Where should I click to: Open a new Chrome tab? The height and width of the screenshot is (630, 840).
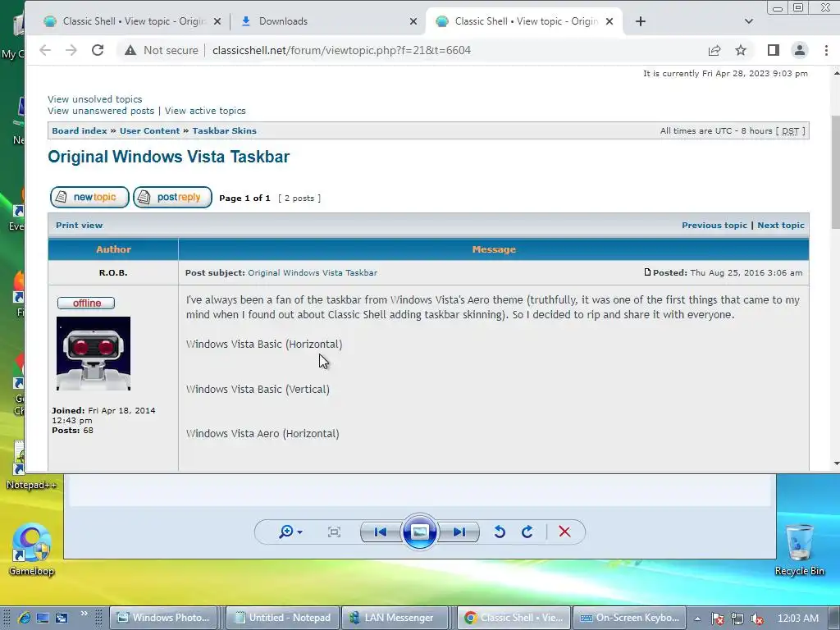640,21
